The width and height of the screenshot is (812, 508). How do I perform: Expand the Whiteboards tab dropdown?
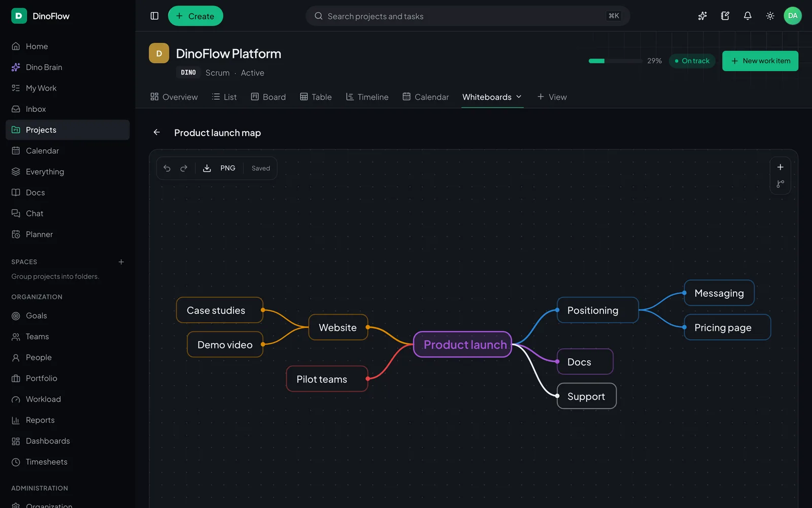point(519,97)
